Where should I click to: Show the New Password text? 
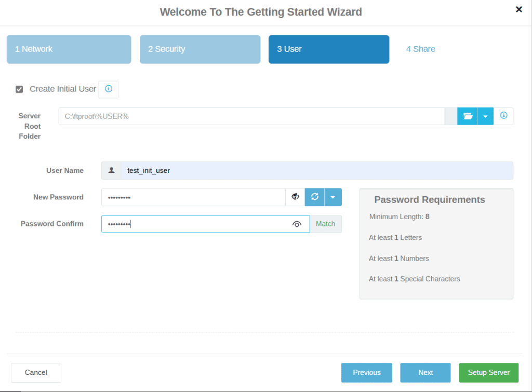coord(295,197)
